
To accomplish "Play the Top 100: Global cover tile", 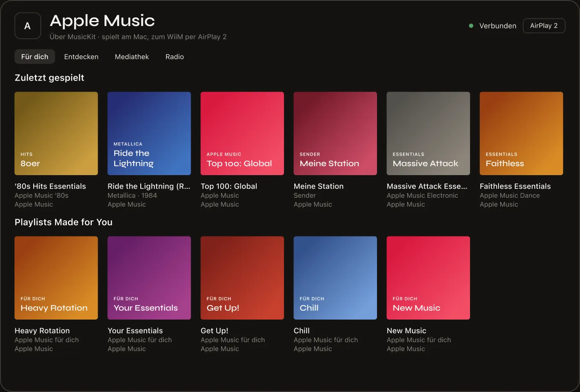I will click(242, 133).
